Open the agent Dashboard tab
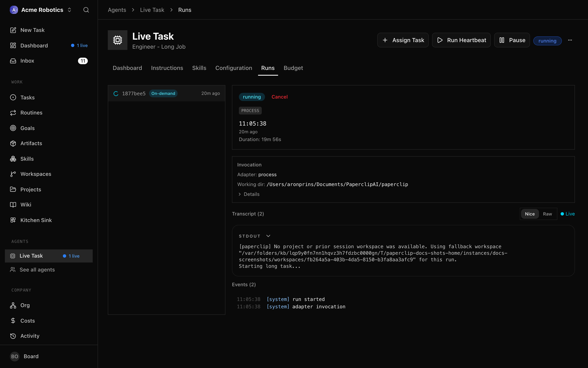The image size is (588, 368). (x=127, y=68)
